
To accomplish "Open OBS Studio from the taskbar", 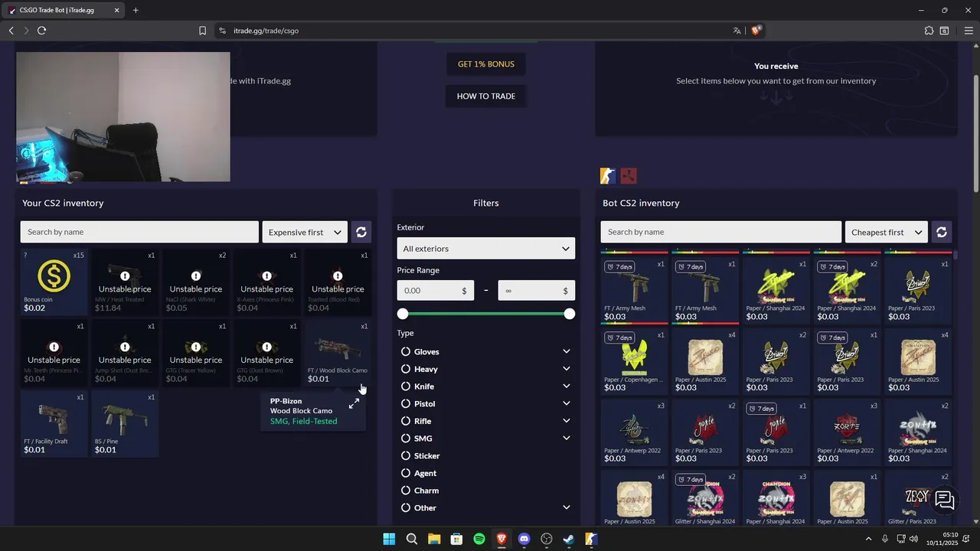I will [x=547, y=539].
